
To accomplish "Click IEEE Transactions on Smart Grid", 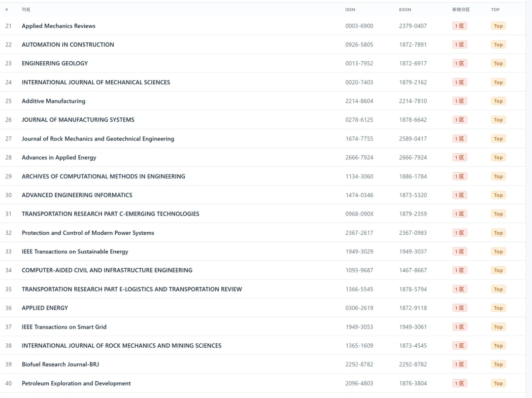I will (64, 326).
